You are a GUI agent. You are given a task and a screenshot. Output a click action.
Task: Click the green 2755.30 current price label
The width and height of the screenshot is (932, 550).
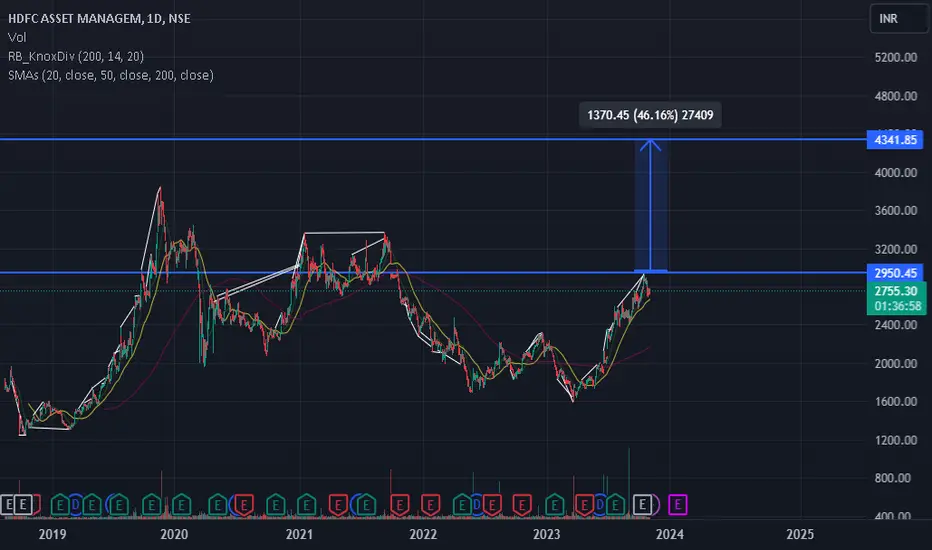point(896,291)
